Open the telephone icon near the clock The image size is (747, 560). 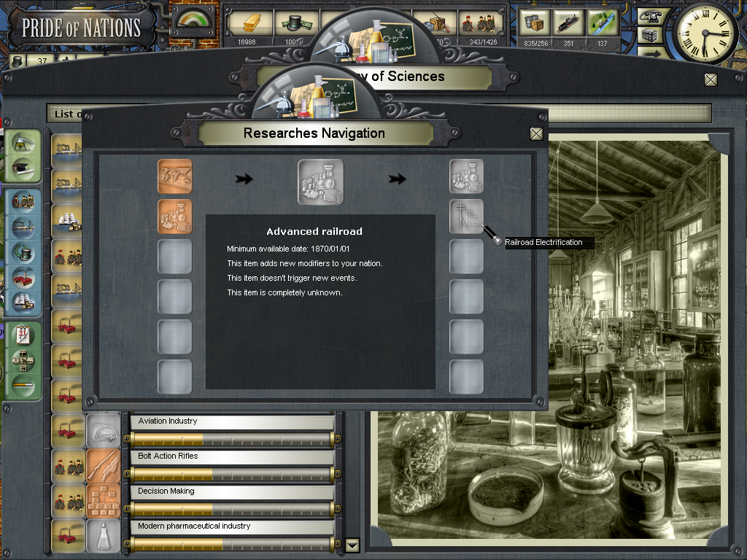649,16
